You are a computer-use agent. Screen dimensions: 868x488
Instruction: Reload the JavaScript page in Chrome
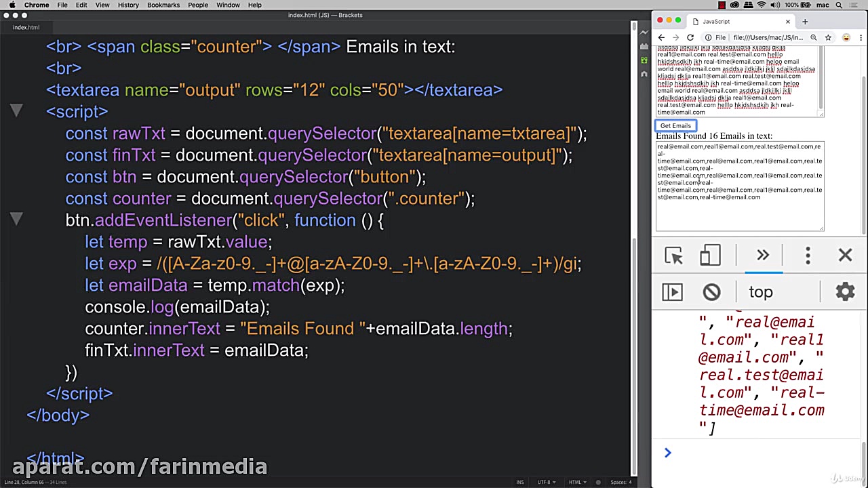[x=690, y=37]
